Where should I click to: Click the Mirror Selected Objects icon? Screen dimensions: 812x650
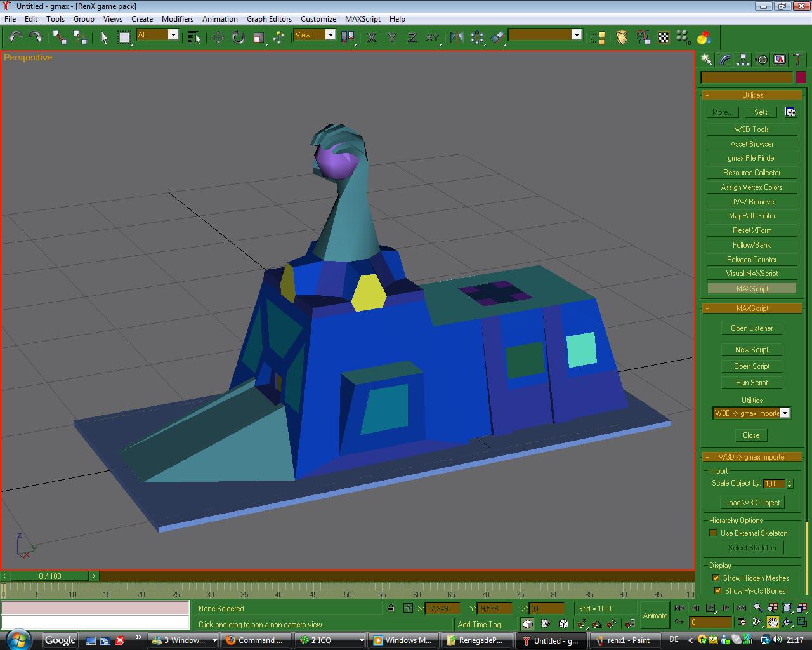coord(456,37)
